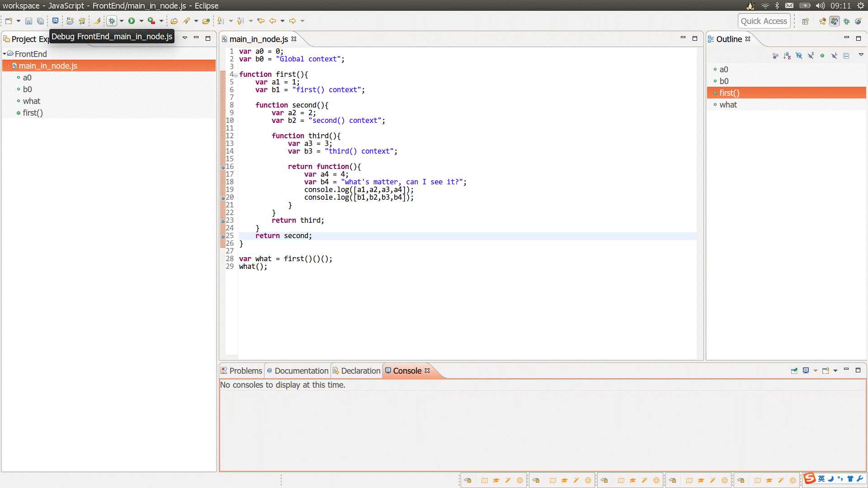868x488 pixels.
Task: Select the main_in_node.js editor tab
Action: click(259, 39)
